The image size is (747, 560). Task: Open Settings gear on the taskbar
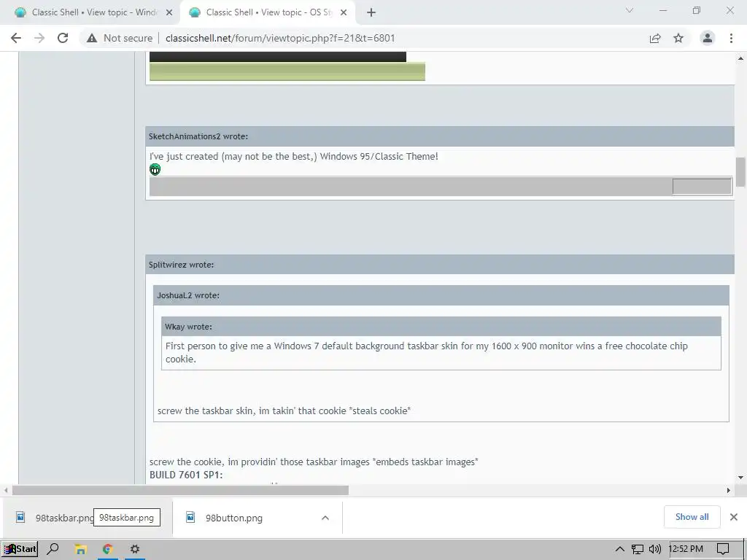pyautogui.click(x=135, y=549)
